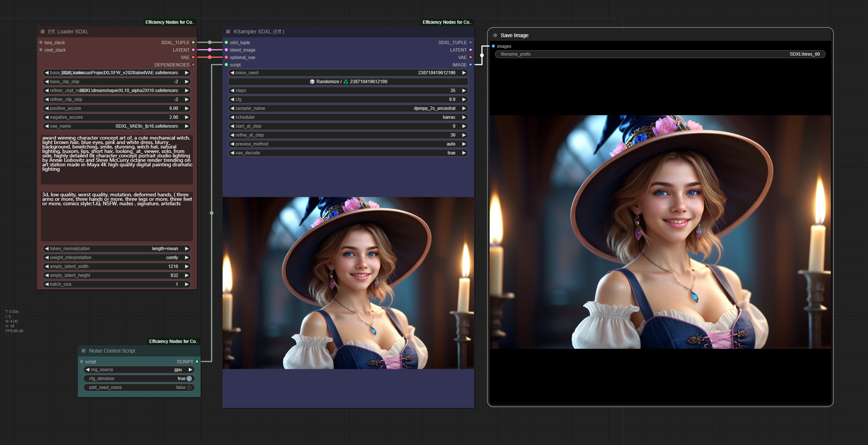Collapse the Eff. Loader SDXL node
Image resolution: width=868 pixels, height=445 pixels.
tap(43, 32)
